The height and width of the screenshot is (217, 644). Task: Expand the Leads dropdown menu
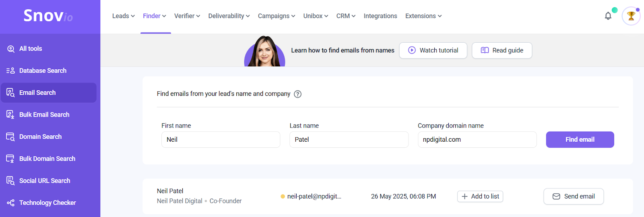124,16
